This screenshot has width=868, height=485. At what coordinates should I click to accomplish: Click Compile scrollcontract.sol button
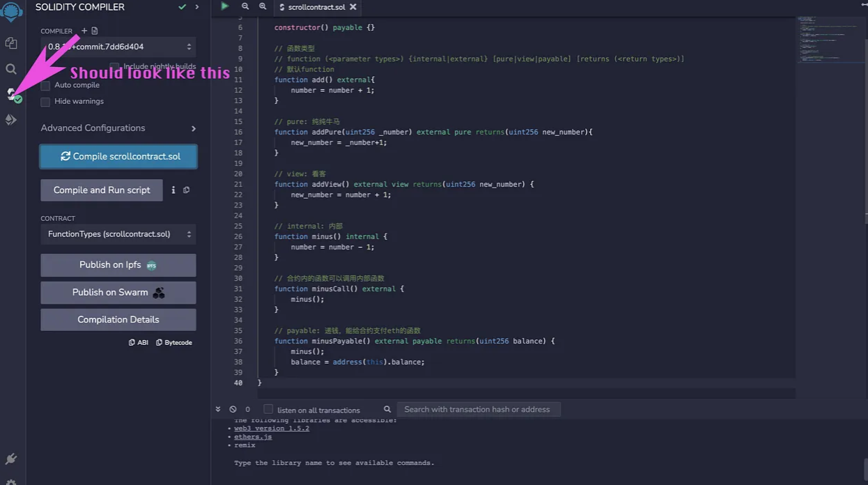(118, 156)
